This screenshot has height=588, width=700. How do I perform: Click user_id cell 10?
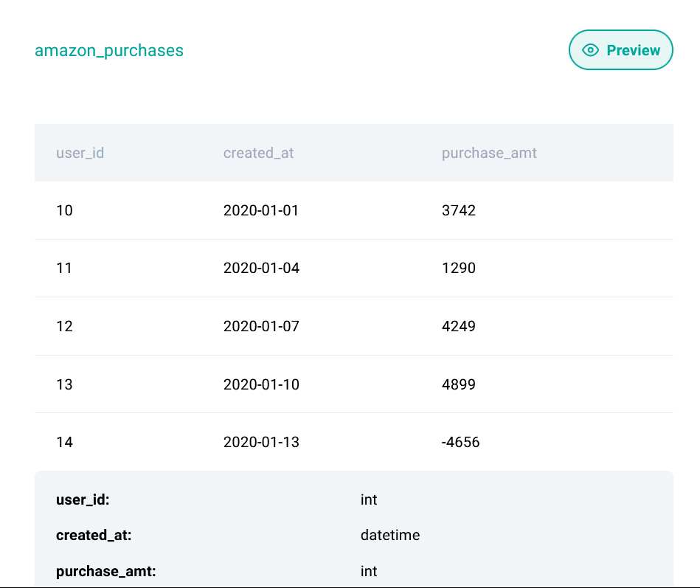coord(64,210)
